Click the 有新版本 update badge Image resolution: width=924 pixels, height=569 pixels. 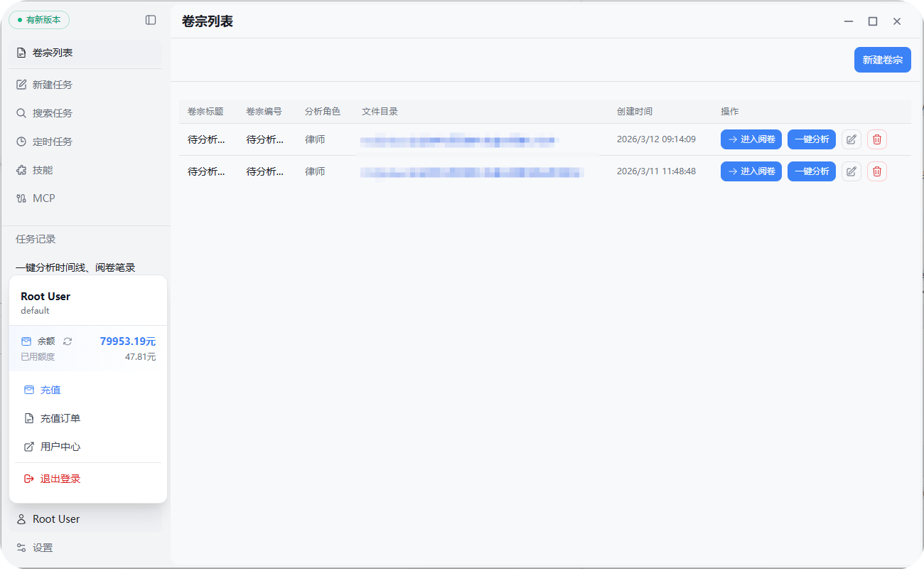39,20
